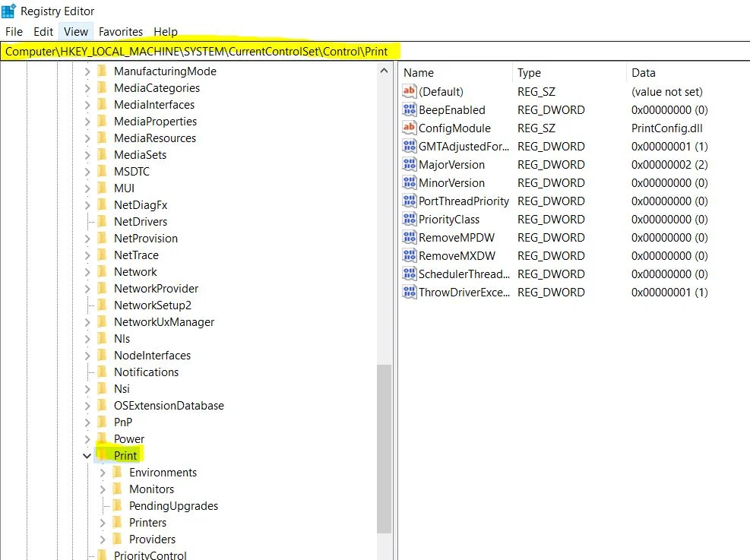Click the OSExtensionDatabase folder icon
The height and width of the screenshot is (560, 750).
point(102,406)
